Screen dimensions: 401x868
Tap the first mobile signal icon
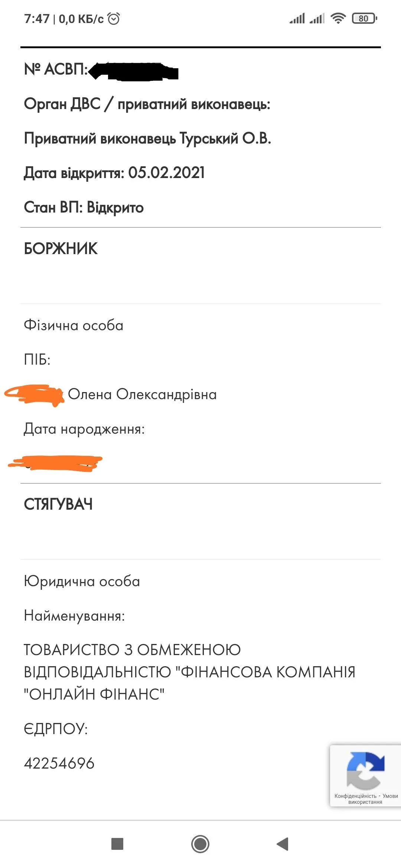297,18
